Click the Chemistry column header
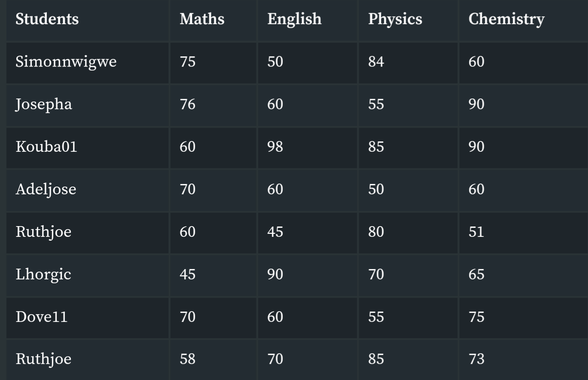This screenshot has width=588, height=380. click(524, 20)
